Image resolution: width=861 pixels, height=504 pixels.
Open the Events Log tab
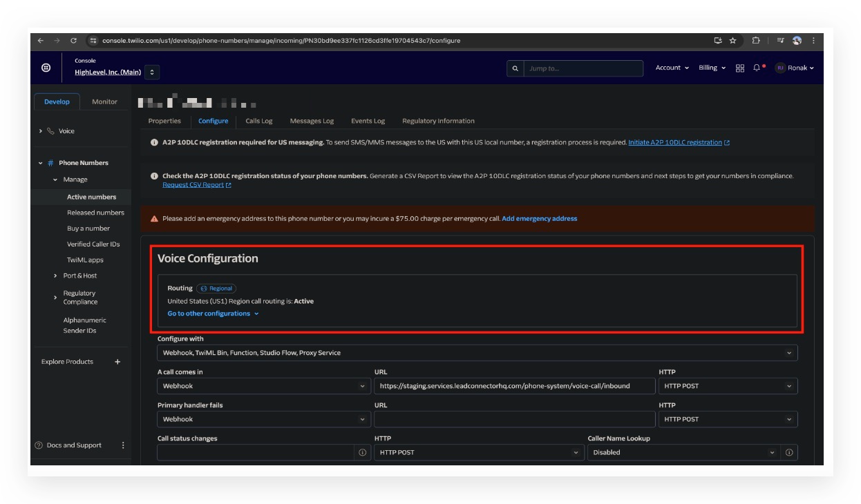(x=368, y=121)
